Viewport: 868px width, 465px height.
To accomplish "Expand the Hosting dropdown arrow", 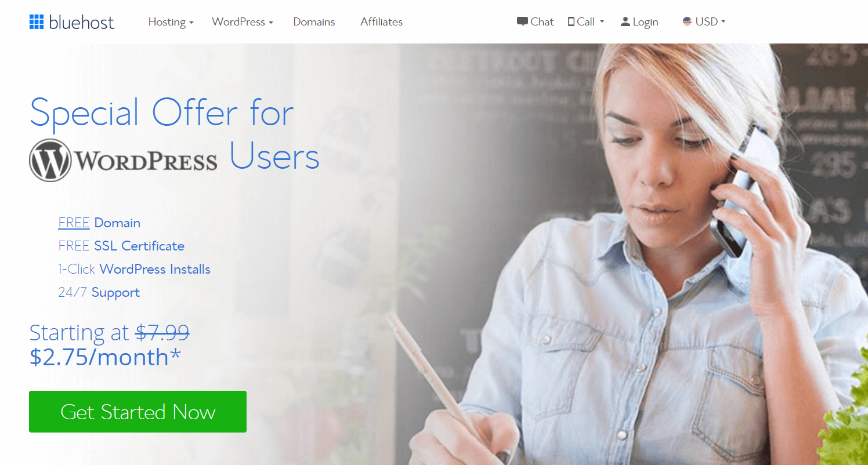I will tap(191, 23).
